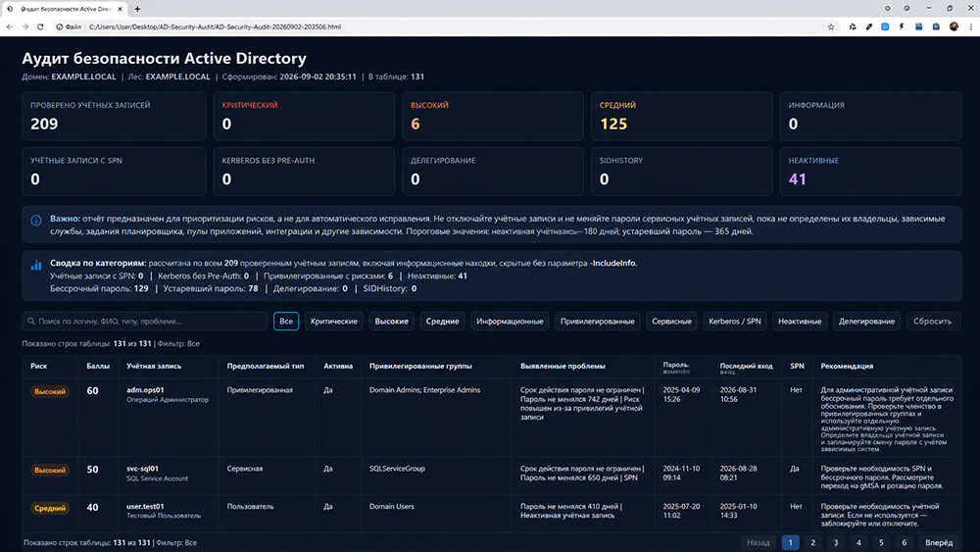Bookmark this page with the star icon
This screenshot has height=552, width=980.
831,26
